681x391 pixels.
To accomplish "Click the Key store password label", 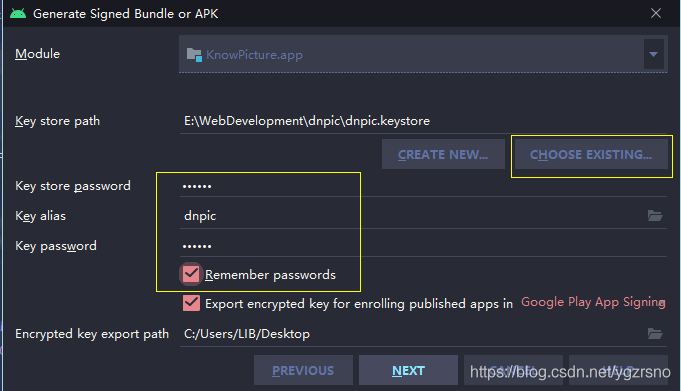I will [73, 186].
